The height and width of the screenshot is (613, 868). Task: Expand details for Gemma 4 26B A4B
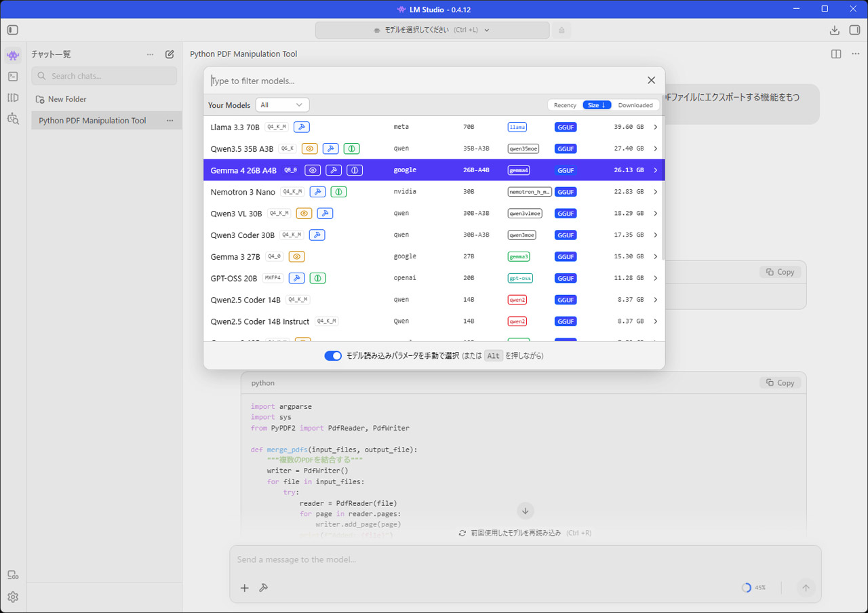pos(655,170)
